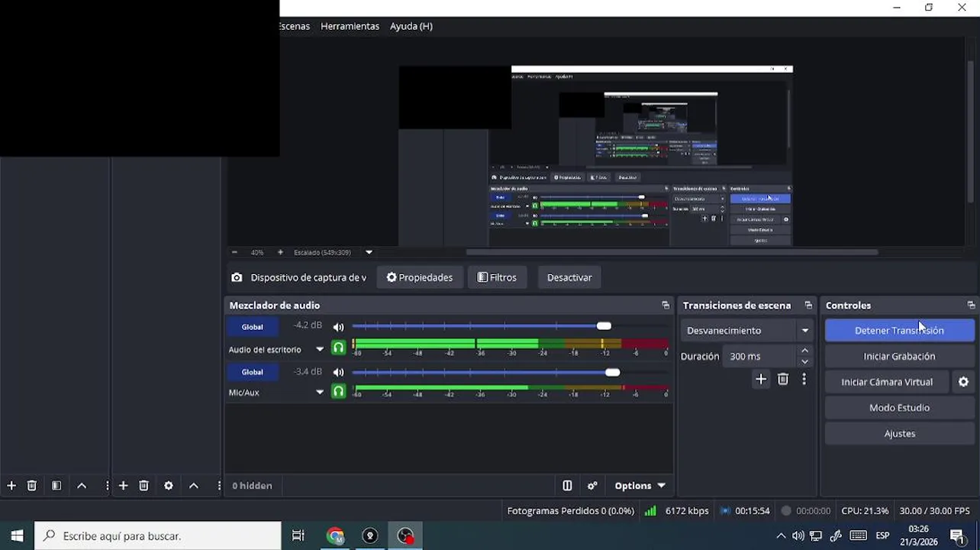The image size is (980, 550).
Task: Click the 6172 kbps status text
Action: [687, 511]
